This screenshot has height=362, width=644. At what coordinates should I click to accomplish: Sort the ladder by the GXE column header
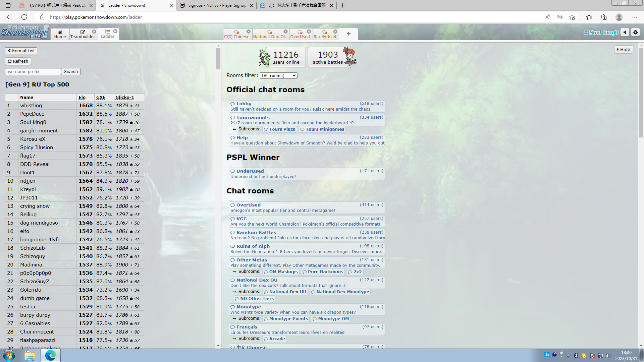[x=101, y=97]
